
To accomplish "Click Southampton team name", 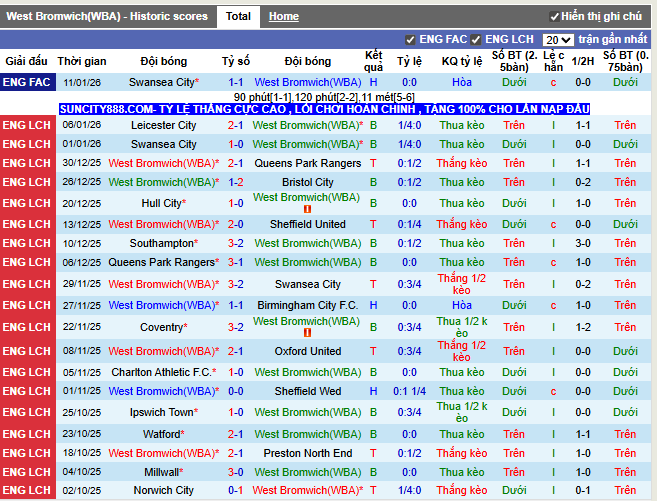I will [x=164, y=243].
